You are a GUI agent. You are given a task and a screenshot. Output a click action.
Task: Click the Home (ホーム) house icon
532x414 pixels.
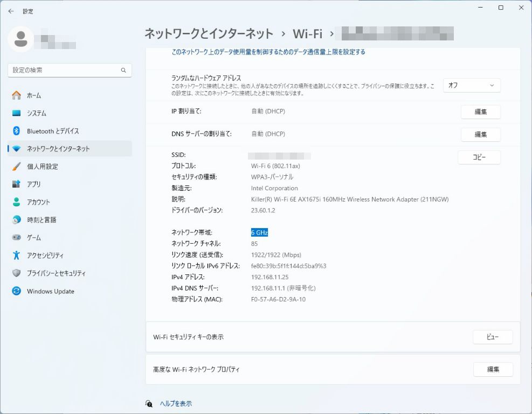[16, 95]
